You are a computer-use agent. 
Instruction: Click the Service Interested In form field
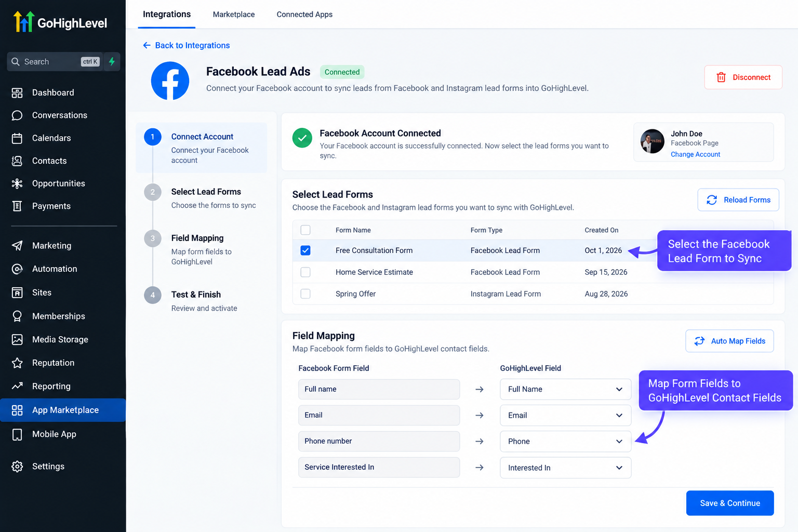point(379,467)
